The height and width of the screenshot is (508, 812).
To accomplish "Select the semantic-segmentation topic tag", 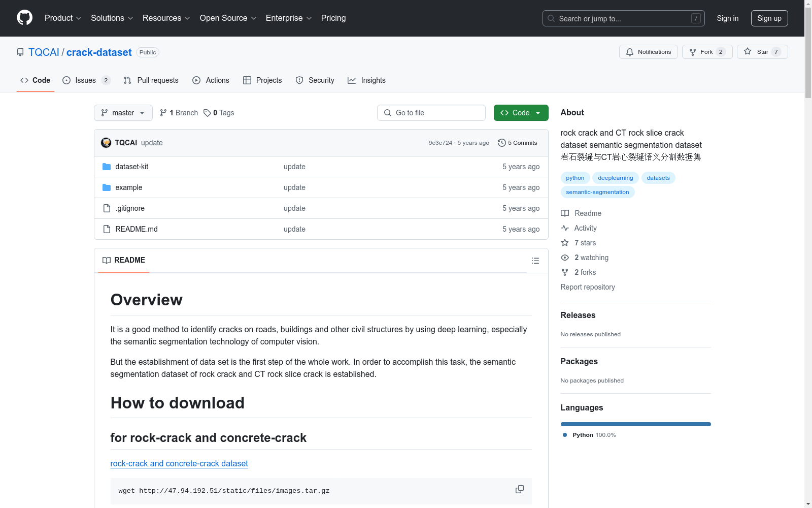I will [x=597, y=192].
